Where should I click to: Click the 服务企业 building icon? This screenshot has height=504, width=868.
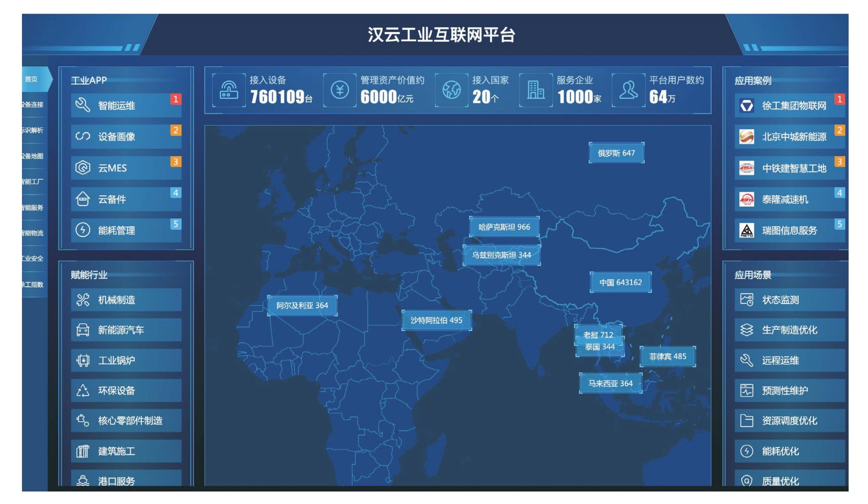tap(536, 90)
